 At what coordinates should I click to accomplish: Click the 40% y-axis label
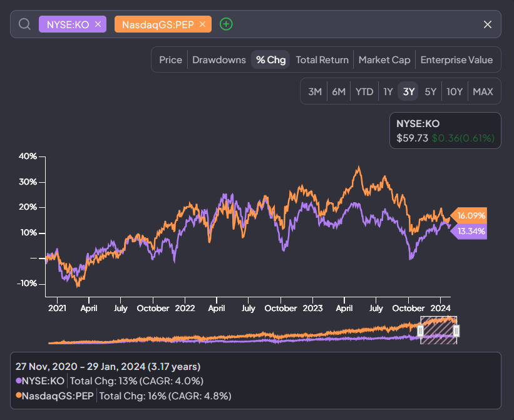pos(28,156)
